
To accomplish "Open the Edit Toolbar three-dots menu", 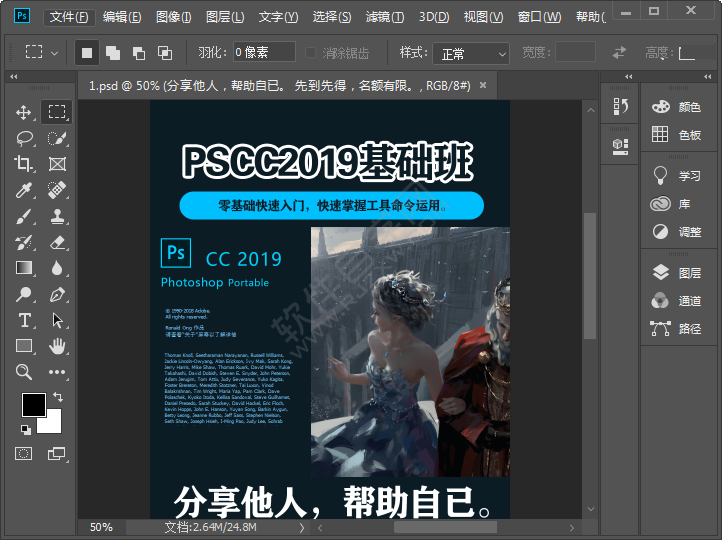I will pos(57,372).
